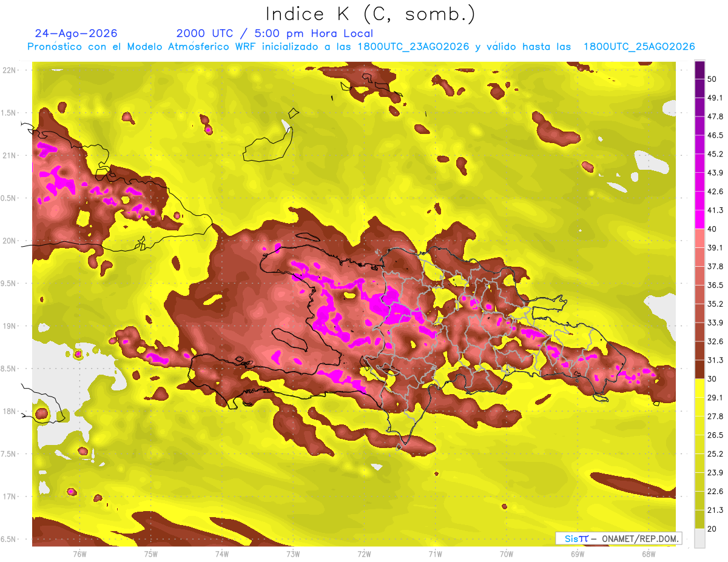This screenshot has height=562, width=728.
Task: Click the "70W" longitude label
Action: [x=506, y=554]
